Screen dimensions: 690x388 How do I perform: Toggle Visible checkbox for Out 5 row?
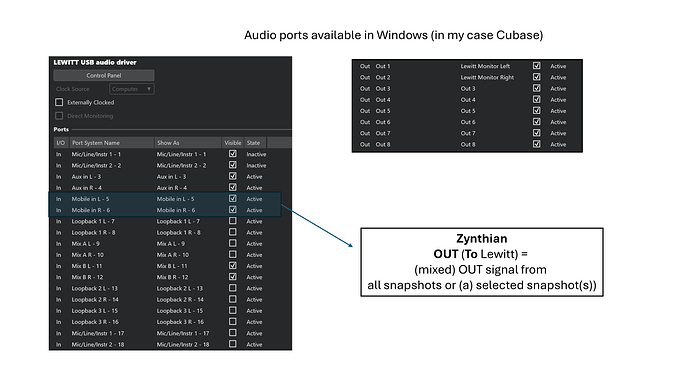click(x=536, y=110)
